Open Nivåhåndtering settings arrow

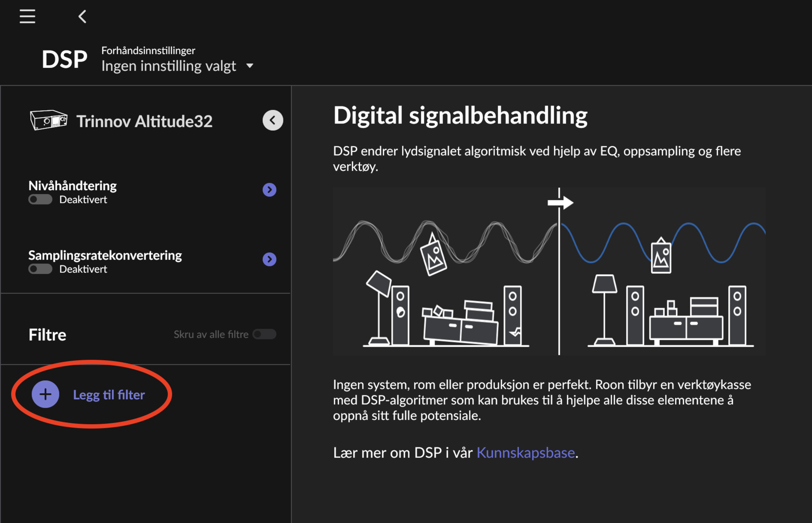pos(270,190)
